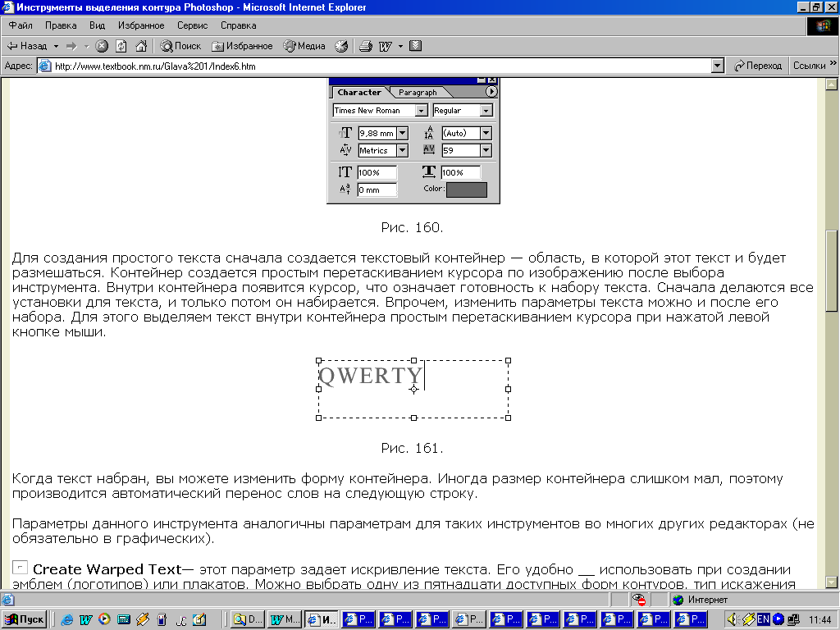This screenshot has height=630, width=840.
Task: Go back with the Назад button
Action: [x=27, y=46]
